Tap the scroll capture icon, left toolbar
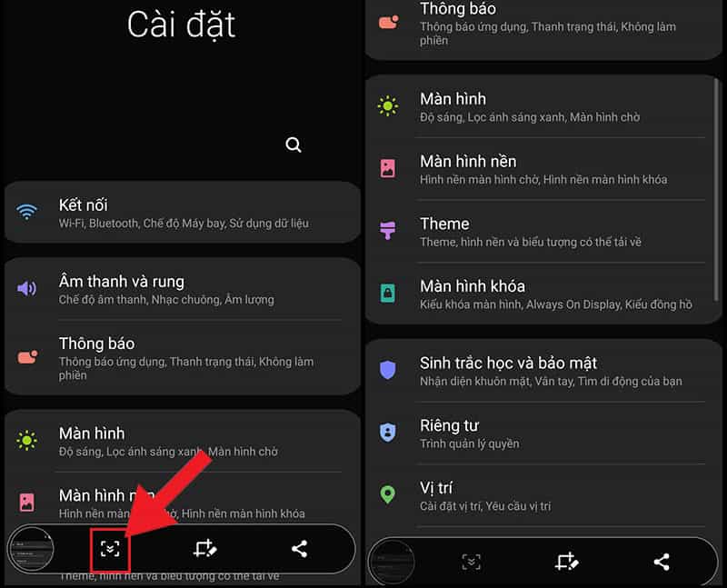 point(110,549)
